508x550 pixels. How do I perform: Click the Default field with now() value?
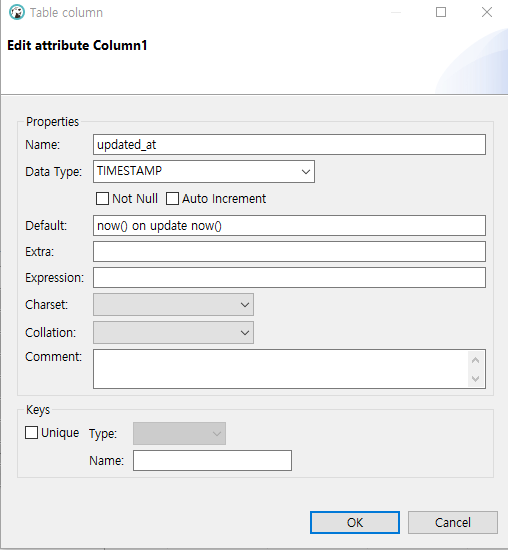(289, 226)
